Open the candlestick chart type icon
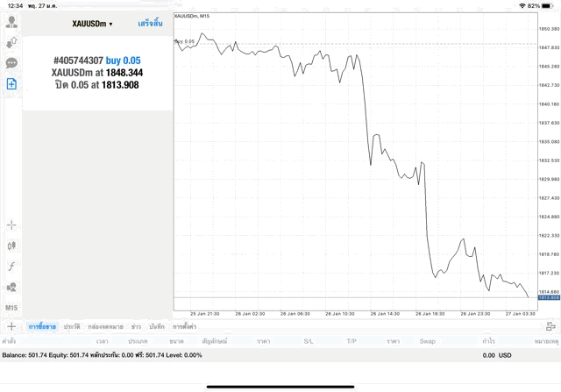This screenshot has width=561, height=392. click(x=12, y=246)
